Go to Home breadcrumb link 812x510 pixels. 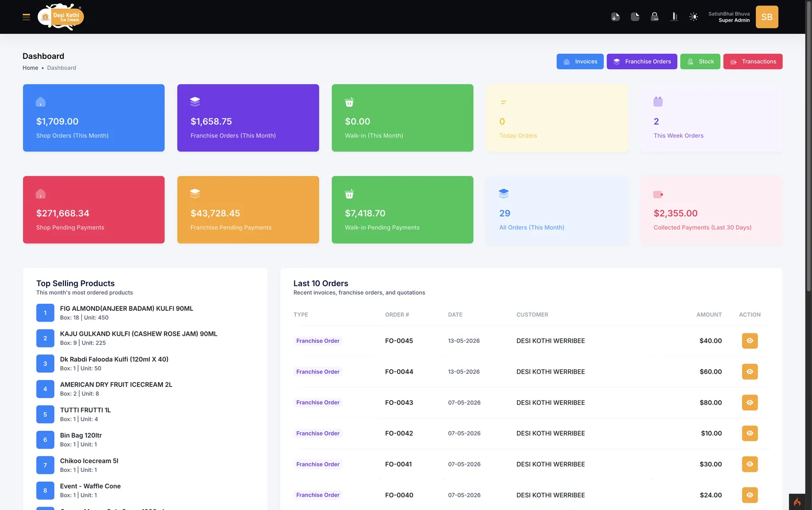[x=30, y=68]
